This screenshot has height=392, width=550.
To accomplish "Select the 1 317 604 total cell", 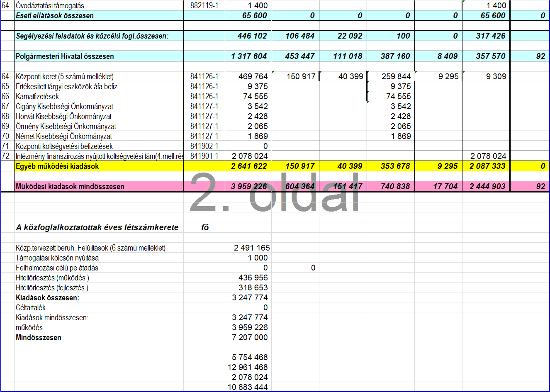I will [x=249, y=56].
